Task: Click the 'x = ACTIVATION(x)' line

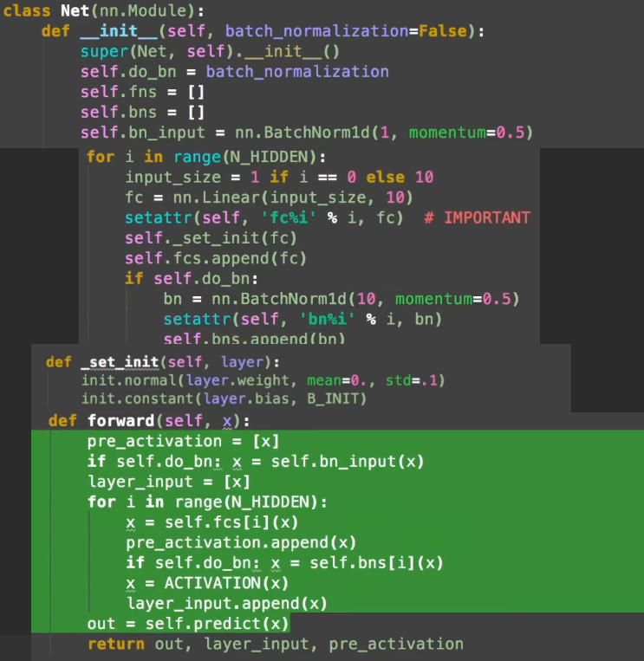Action: click(x=207, y=583)
